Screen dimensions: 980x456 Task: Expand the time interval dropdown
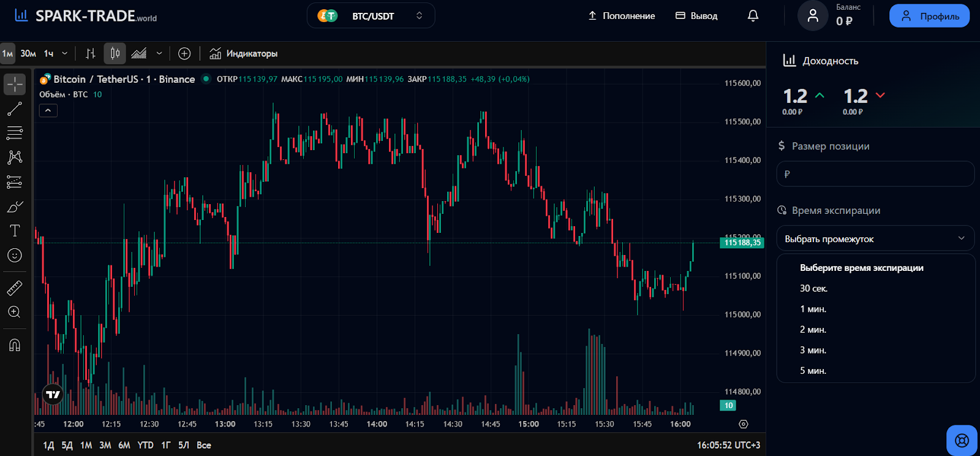(65, 54)
